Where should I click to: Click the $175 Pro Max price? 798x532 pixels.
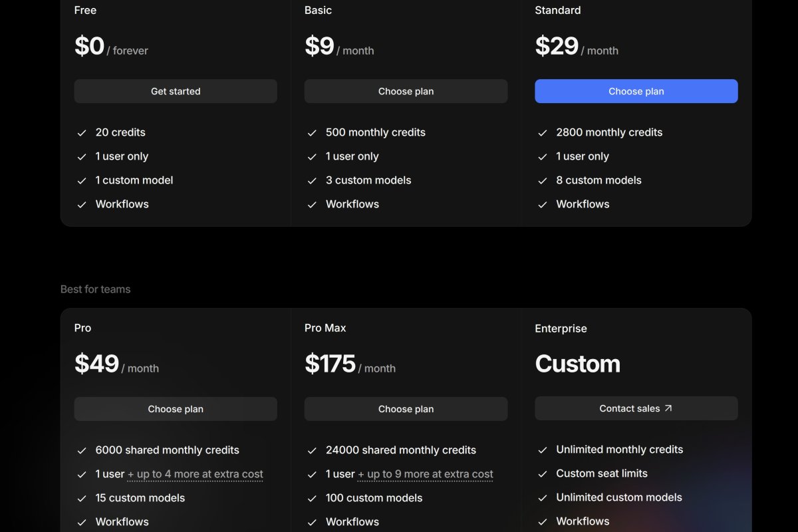point(331,364)
